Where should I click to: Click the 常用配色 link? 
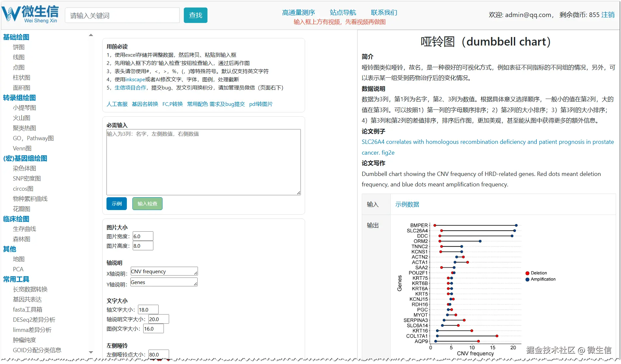coord(197,104)
